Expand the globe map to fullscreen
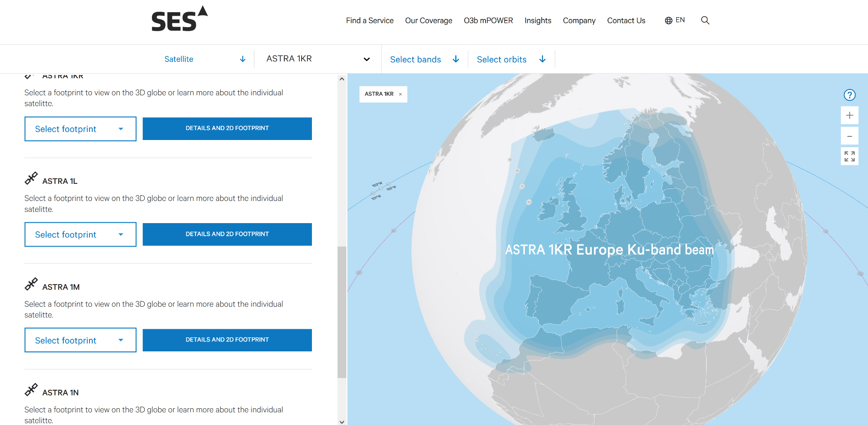 coord(849,156)
